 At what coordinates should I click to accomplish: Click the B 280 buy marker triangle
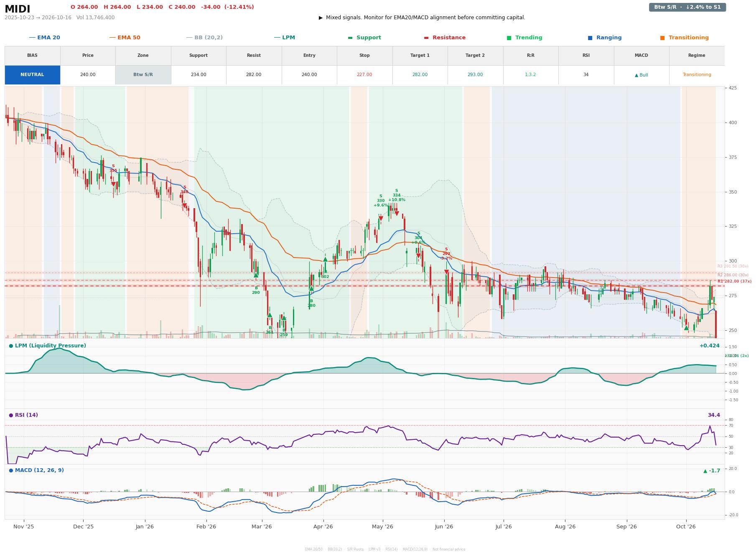point(311,288)
